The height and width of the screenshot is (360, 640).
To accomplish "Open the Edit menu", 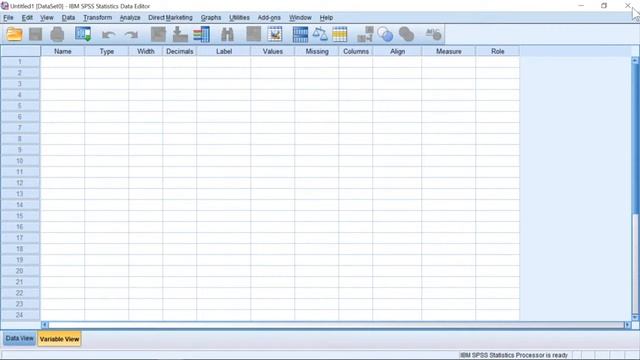I will click(x=27, y=18).
